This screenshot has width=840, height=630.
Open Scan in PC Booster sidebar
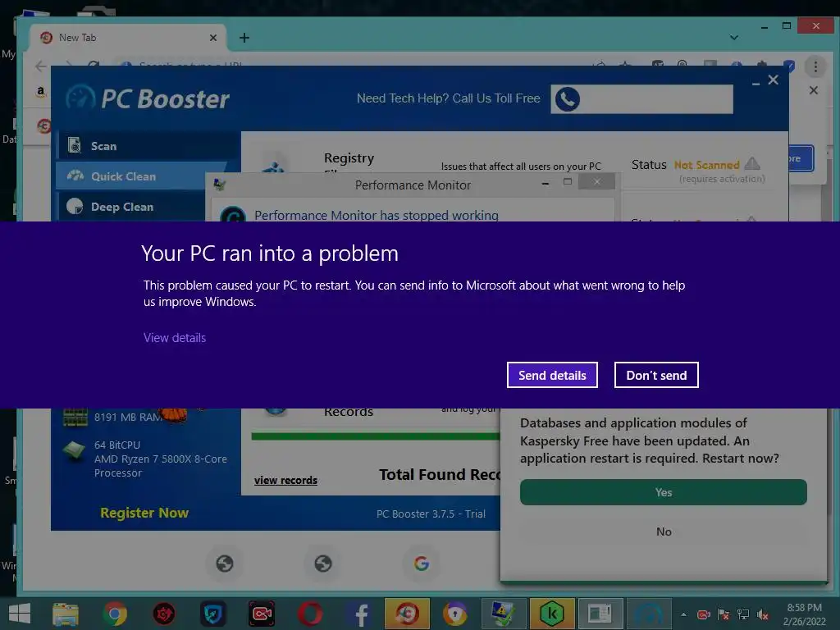148,146
